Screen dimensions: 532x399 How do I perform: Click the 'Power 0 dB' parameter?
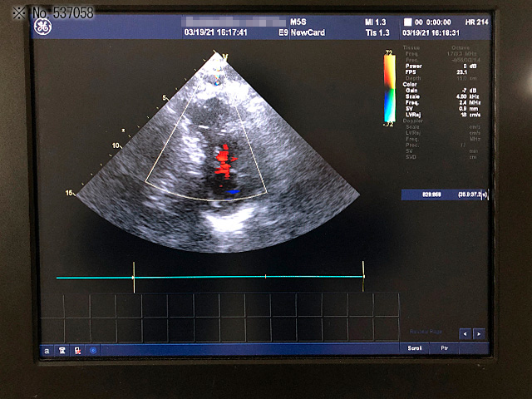pos(441,66)
